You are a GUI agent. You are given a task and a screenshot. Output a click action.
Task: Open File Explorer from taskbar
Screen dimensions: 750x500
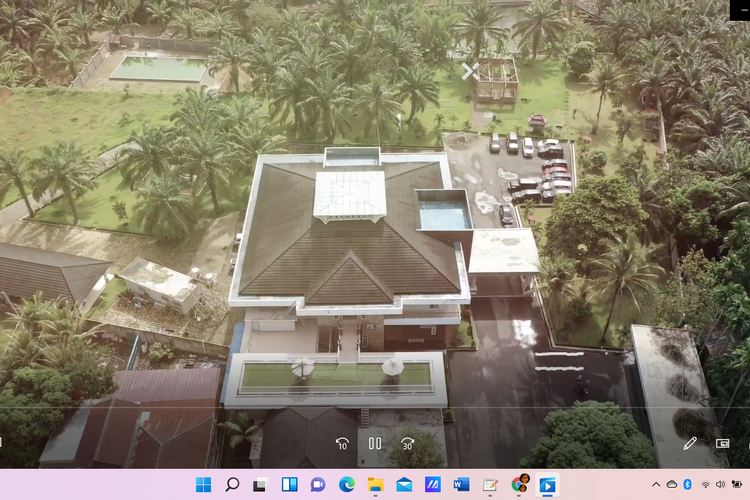375,485
